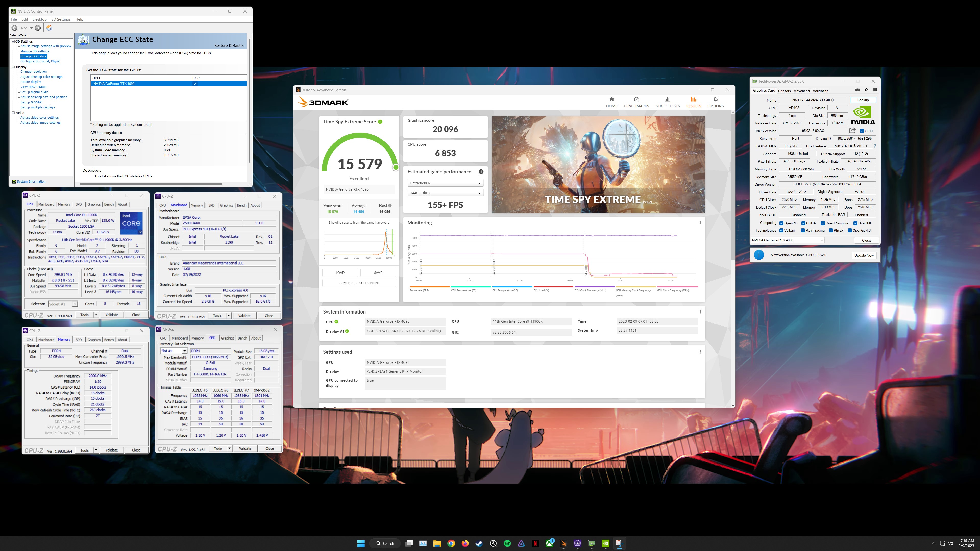
Task: Click the NVIDIA Control Panel Back arrow
Action: (x=15, y=28)
